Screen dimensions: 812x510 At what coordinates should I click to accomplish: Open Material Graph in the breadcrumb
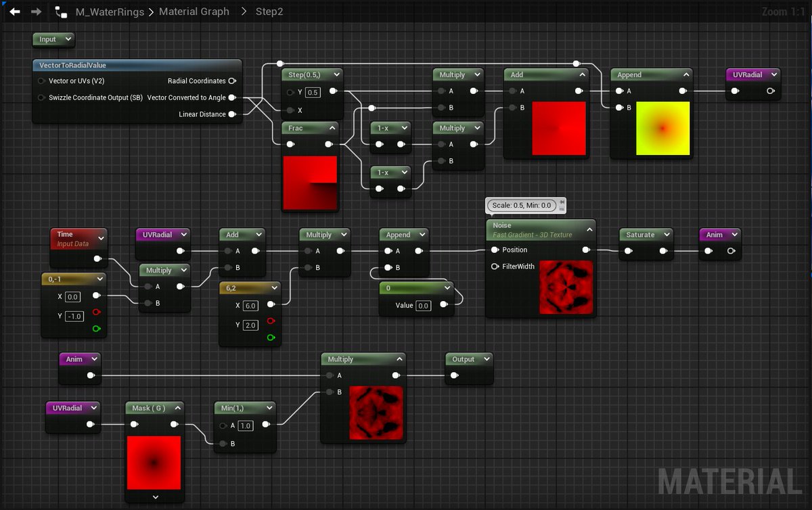pyautogui.click(x=194, y=11)
